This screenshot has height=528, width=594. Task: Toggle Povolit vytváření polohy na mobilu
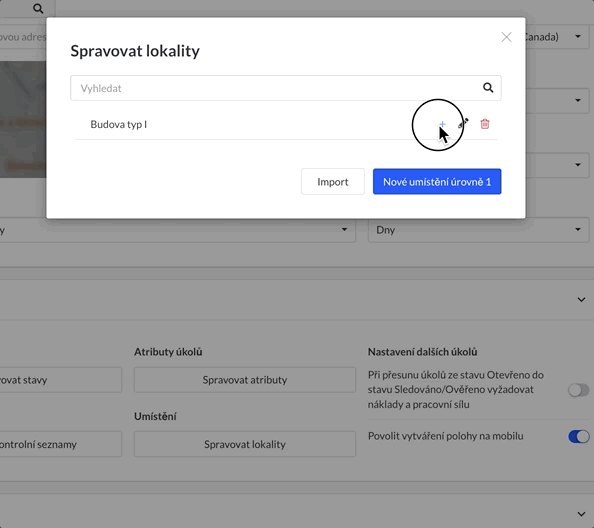click(x=578, y=436)
